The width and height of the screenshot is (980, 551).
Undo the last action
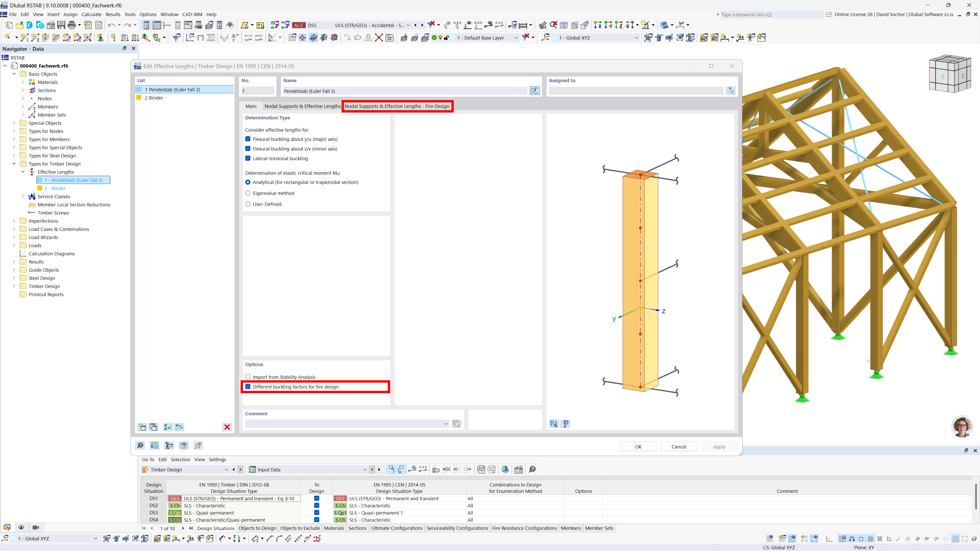pos(112,25)
